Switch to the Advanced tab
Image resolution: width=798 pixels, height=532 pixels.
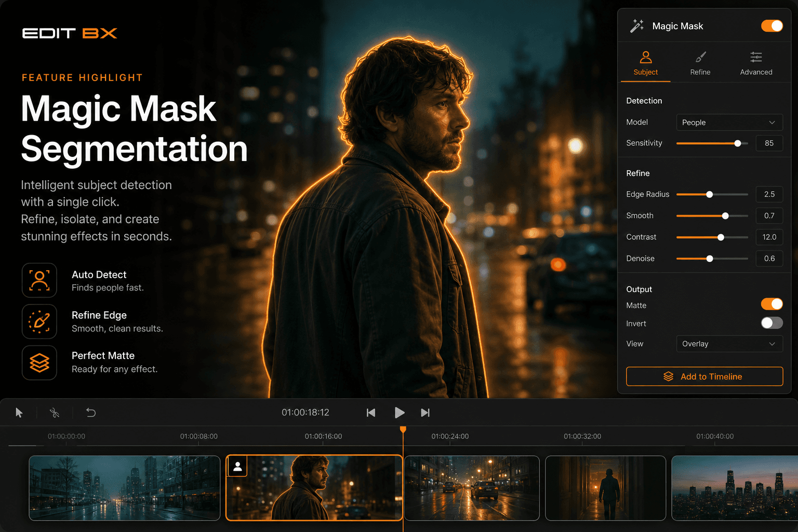click(x=756, y=63)
